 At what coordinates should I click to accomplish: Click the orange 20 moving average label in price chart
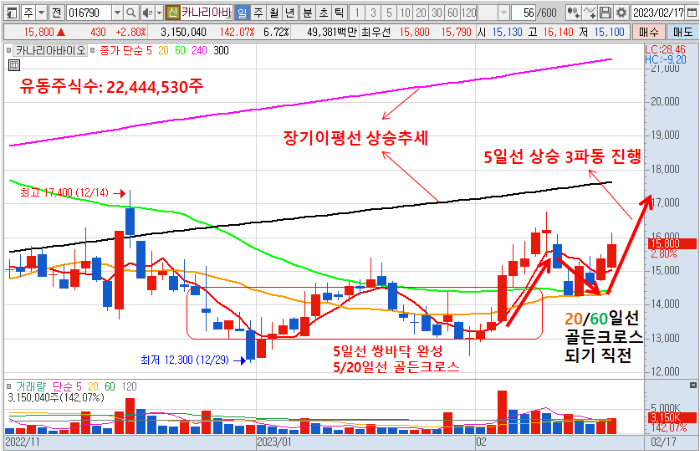pos(163,50)
